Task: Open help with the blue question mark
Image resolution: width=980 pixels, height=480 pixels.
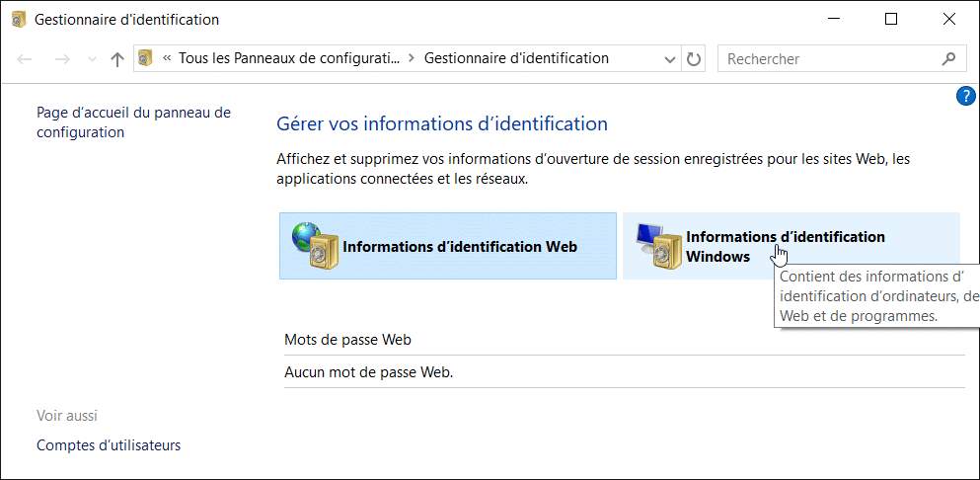Action: point(965,97)
